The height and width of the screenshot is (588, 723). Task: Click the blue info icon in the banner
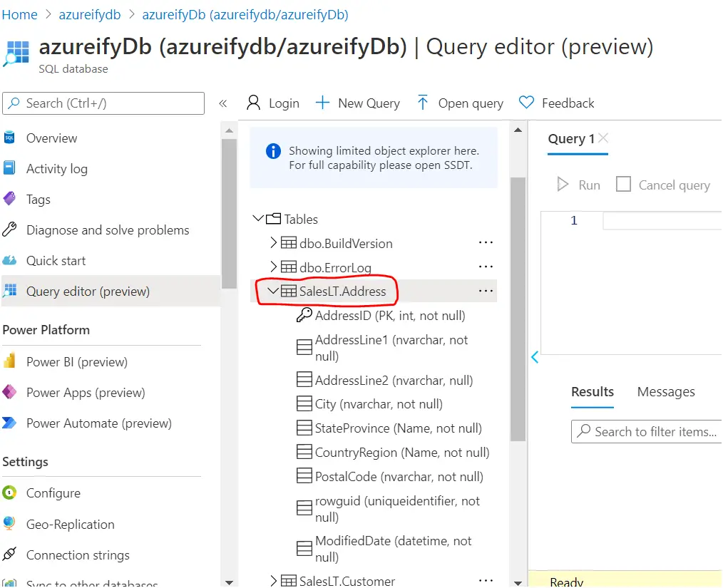pos(273,150)
